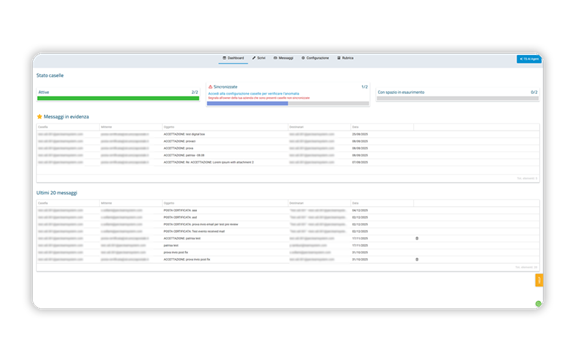Viewport: 576px width, 362px height.
Task: Open message 'prova invio email per test pre review'
Action: coord(201,224)
